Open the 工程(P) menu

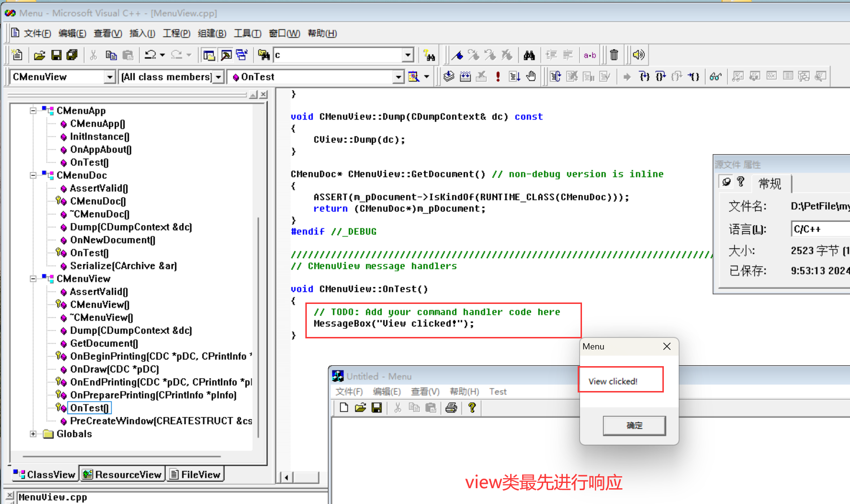coord(176,33)
